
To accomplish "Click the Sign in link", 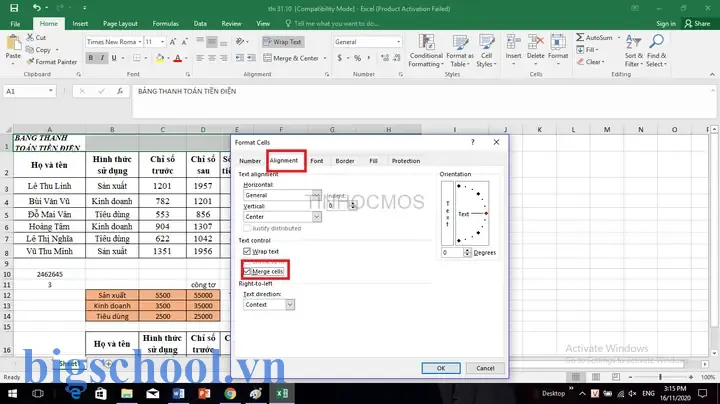I will (x=666, y=23).
